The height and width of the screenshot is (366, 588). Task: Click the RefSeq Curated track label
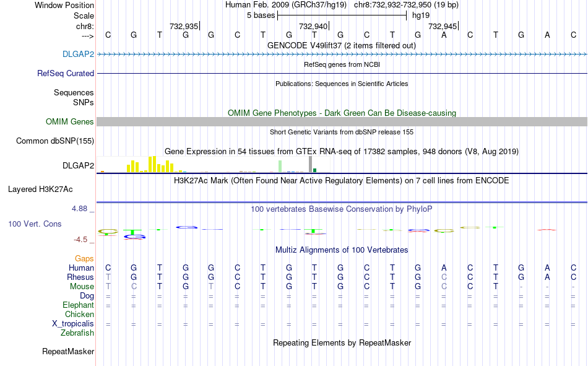(65, 73)
